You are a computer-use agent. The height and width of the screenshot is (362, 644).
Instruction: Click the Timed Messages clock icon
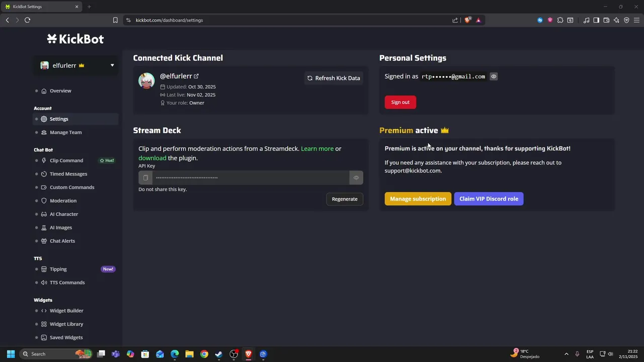coord(44,174)
